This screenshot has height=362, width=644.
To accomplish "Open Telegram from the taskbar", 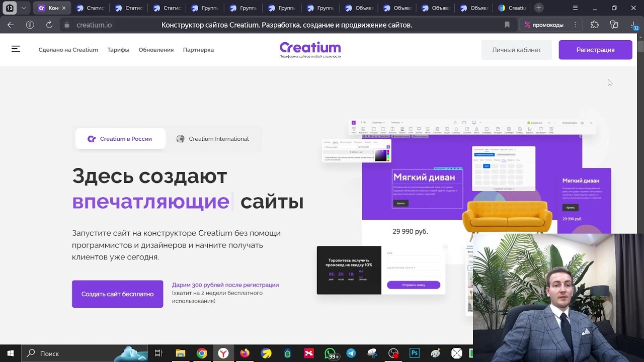I will point(351,353).
